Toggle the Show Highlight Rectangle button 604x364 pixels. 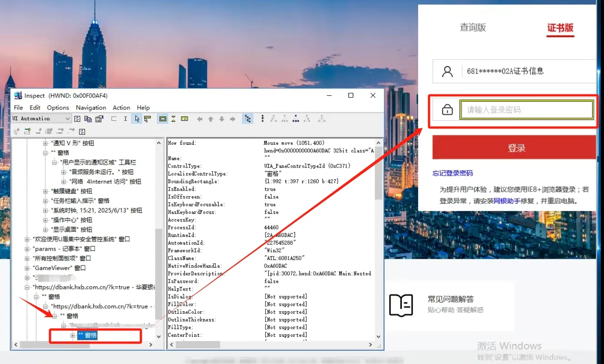pyautogui.click(x=162, y=119)
